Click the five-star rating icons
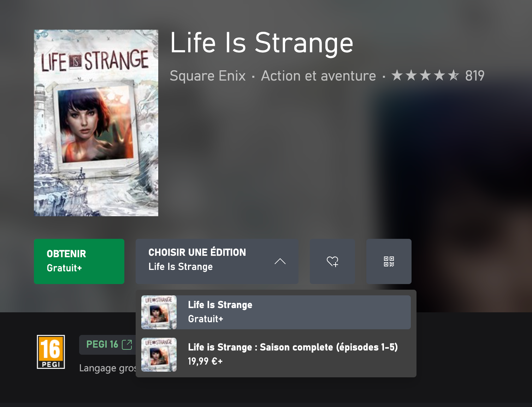 (x=425, y=75)
